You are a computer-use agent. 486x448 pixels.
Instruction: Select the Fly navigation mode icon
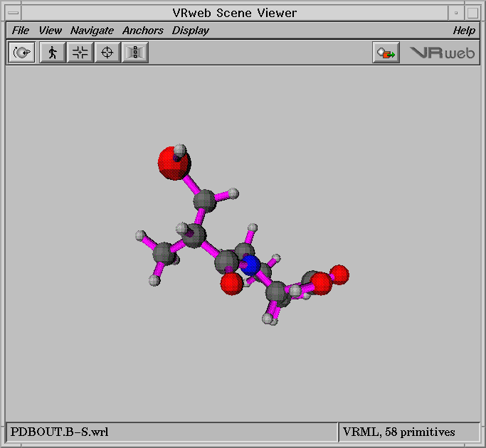point(80,53)
